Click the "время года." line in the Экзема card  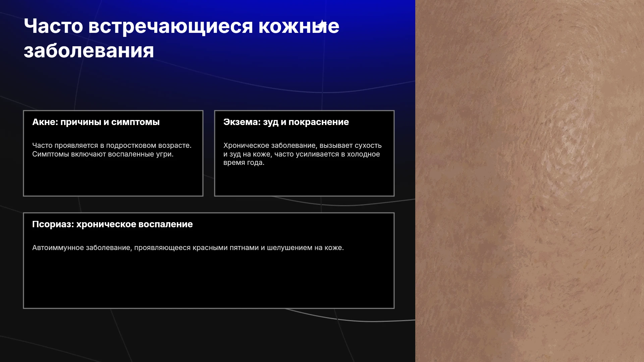coord(244,163)
